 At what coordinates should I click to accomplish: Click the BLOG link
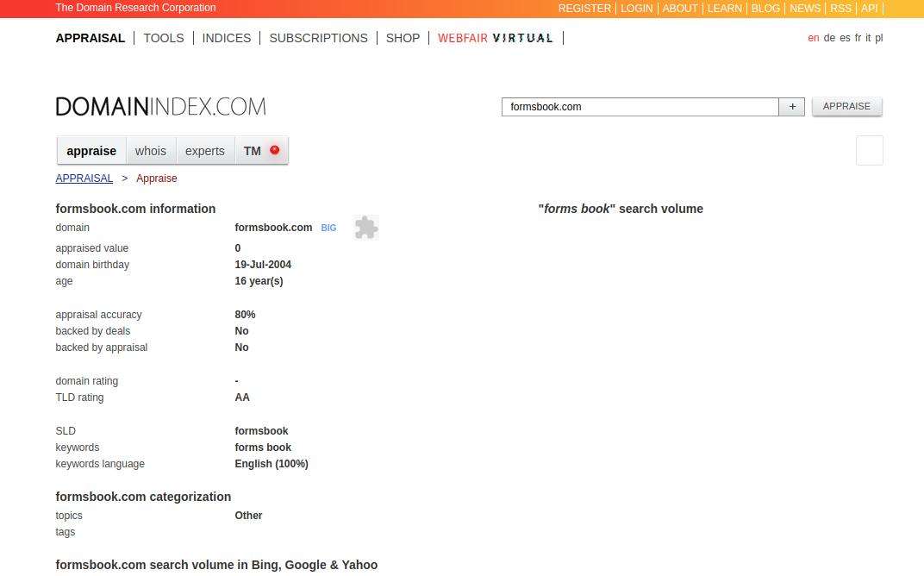[765, 9]
